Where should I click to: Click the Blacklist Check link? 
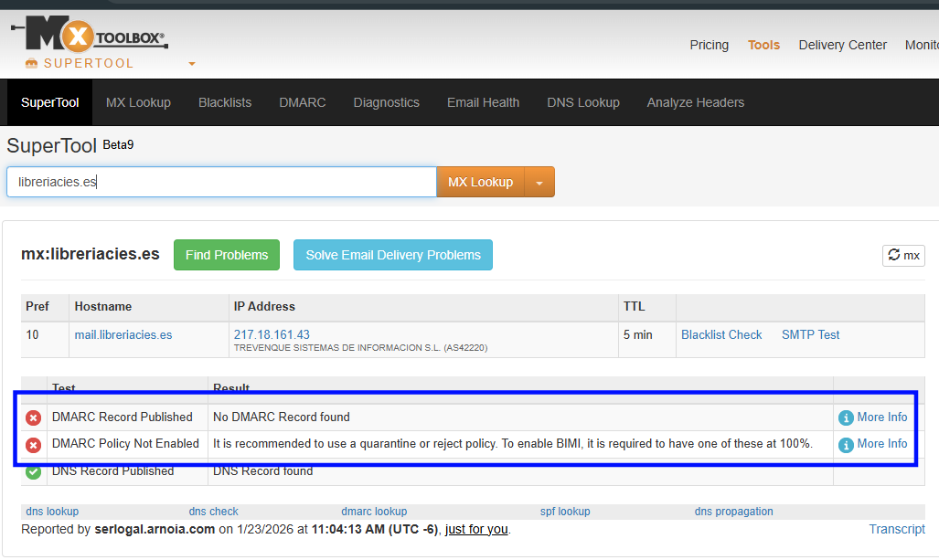point(721,335)
